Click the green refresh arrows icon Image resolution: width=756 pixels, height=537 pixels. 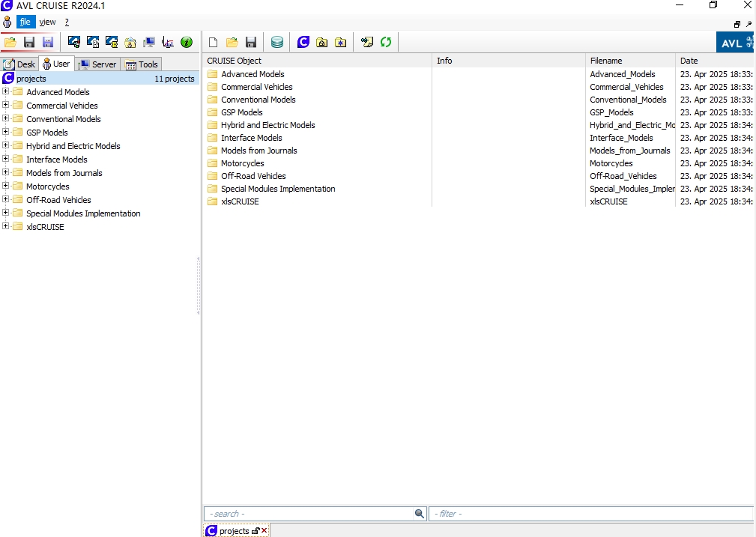click(x=386, y=43)
